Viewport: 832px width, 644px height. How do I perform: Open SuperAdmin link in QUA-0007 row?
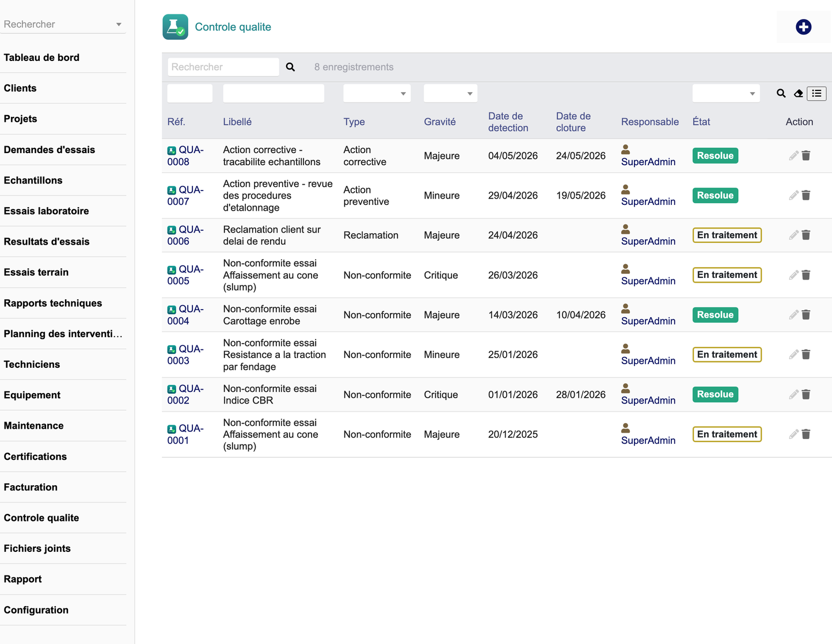[648, 201]
